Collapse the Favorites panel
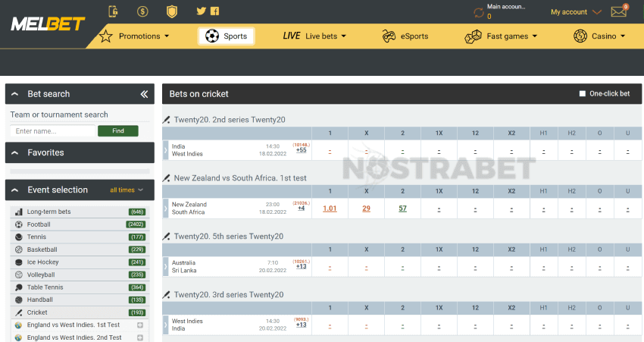Viewport: 644px width, 342px height. (x=15, y=153)
